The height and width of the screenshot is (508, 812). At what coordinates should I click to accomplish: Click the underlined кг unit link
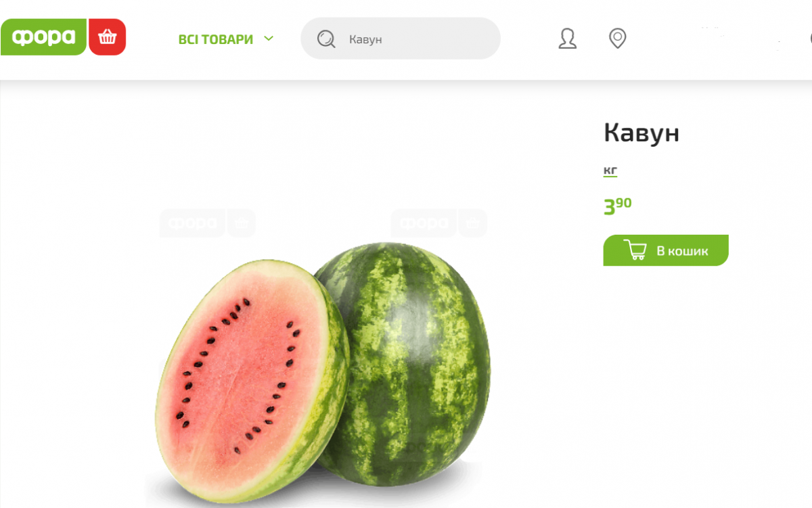[610, 170]
